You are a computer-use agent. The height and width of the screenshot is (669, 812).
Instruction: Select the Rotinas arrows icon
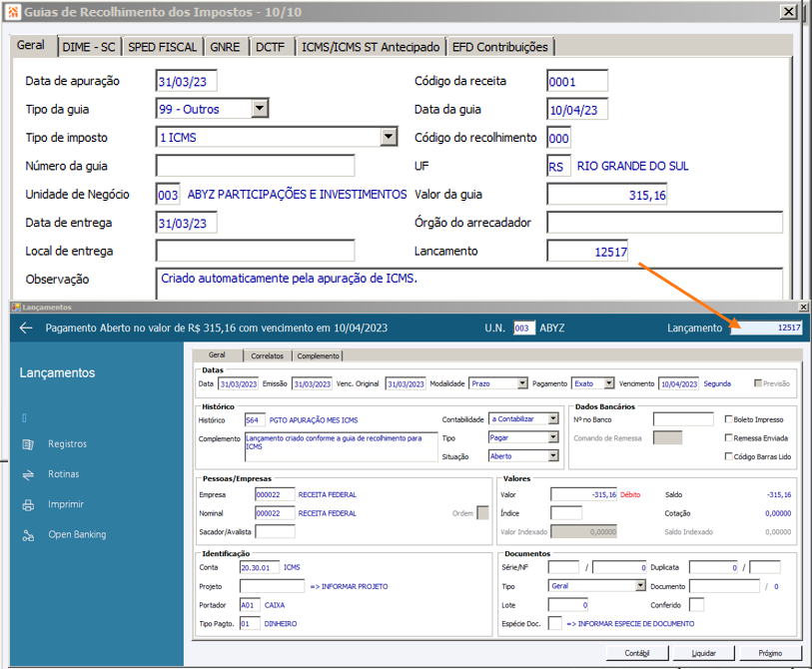(28, 474)
